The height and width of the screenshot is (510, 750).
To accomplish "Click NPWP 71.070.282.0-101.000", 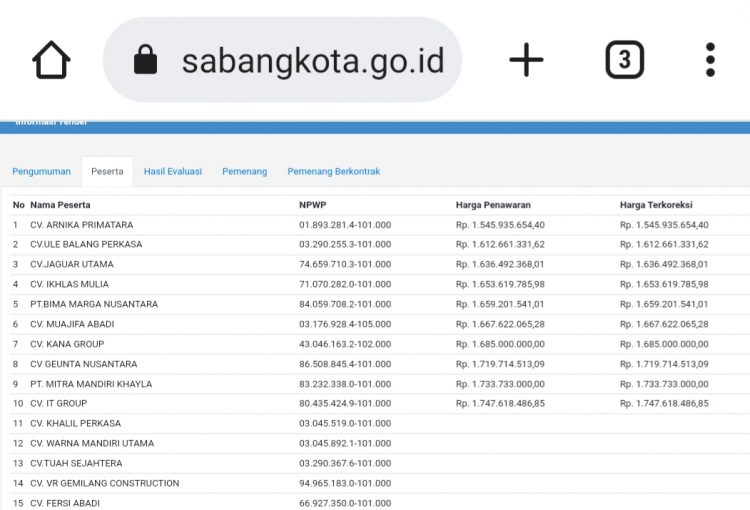I will pos(345,284).
